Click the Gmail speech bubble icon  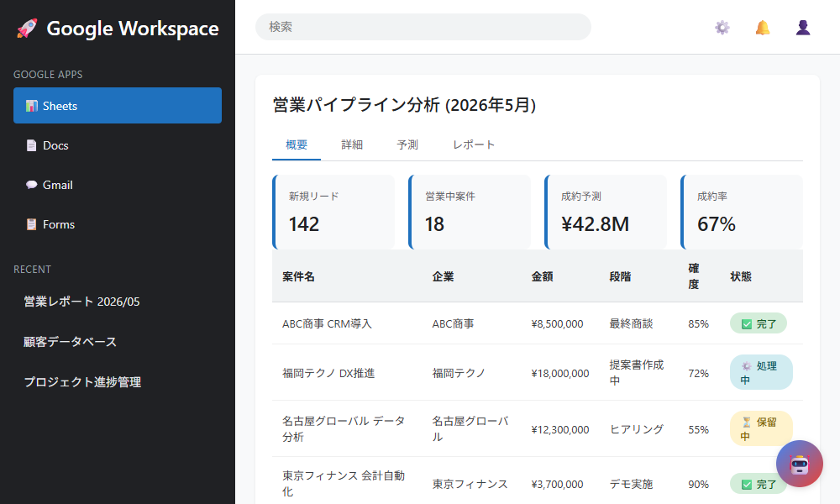point(32,185)
